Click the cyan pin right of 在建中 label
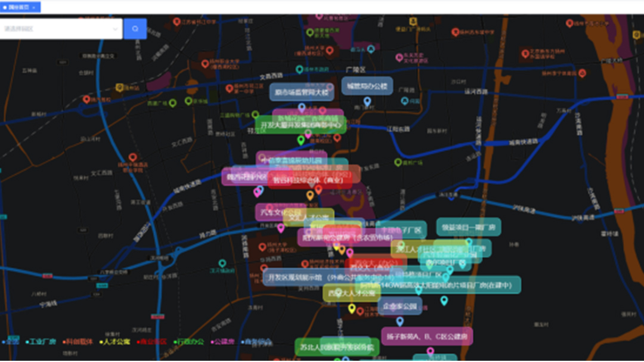This screenshot has height=362, width=644. coord(444,301)
